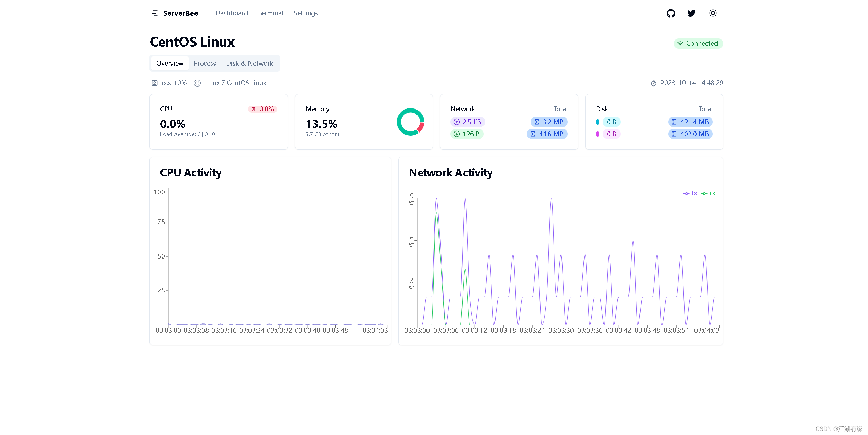Switch to the Disk & Network tab
Viewport: 868px width, 435px height.
pyautogui.click(x=250, y=63)
